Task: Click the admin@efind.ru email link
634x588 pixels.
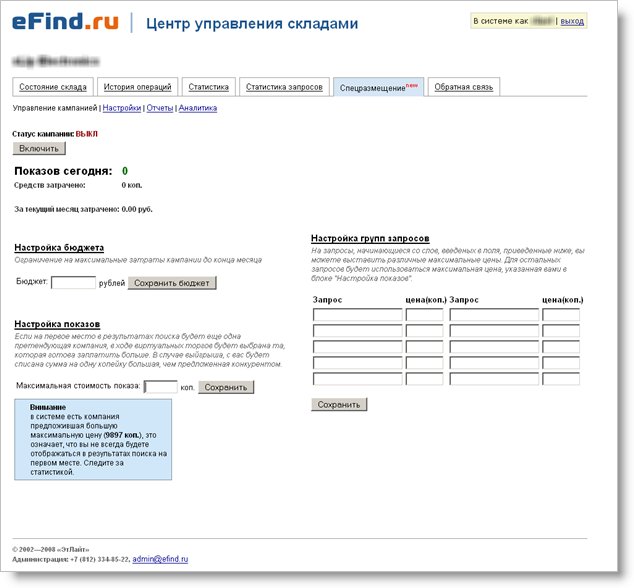Action: tap(160, 559)
